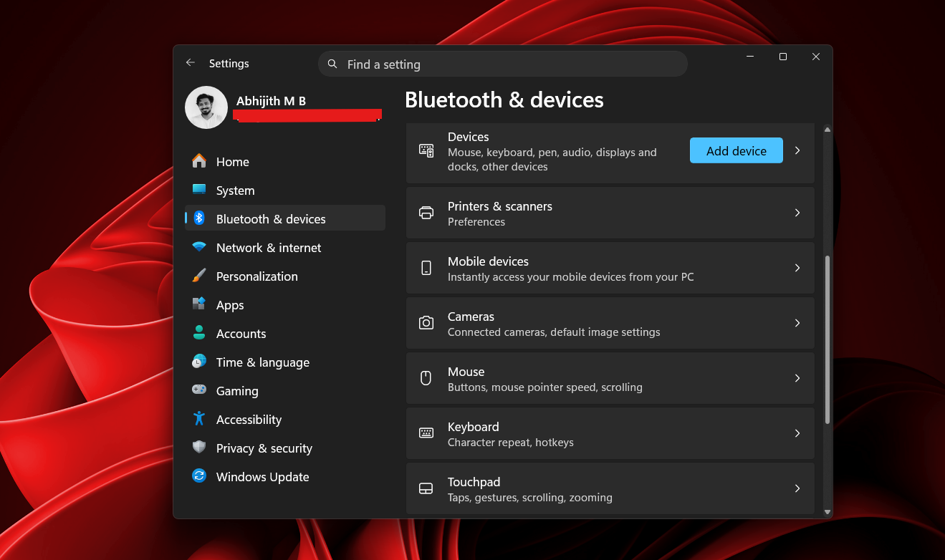Expand the Mobile devices row chevron
Screen dimensions: 945x560
click(797, 268)
